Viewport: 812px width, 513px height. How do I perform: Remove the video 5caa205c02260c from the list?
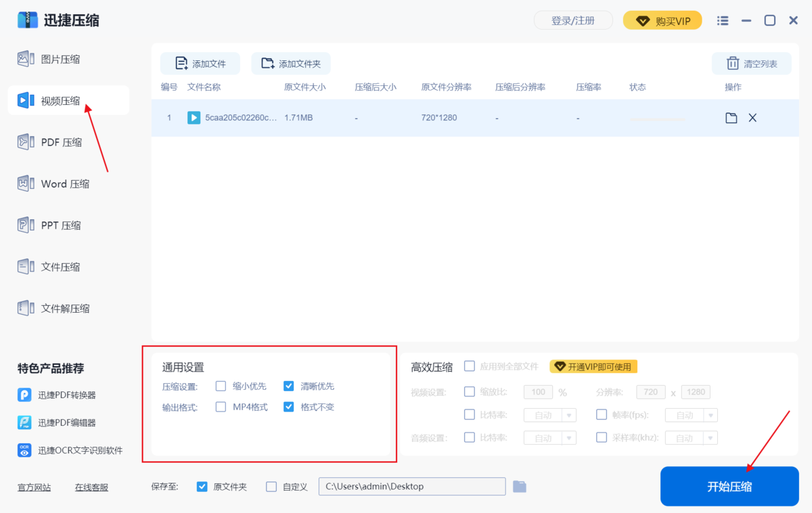752,117
